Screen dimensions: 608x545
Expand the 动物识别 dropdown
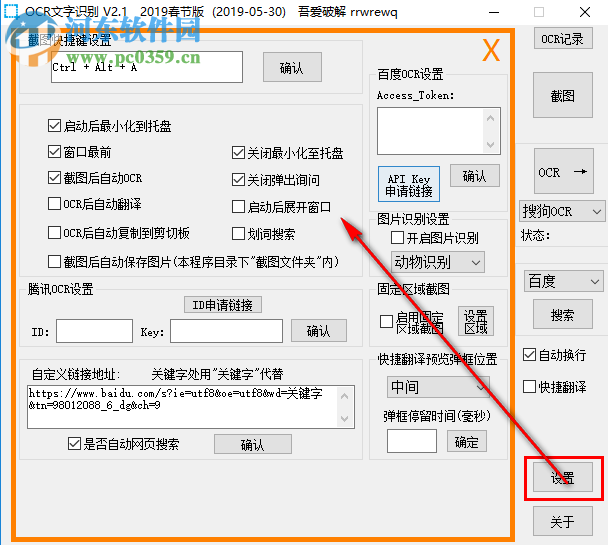click(437, 262)
